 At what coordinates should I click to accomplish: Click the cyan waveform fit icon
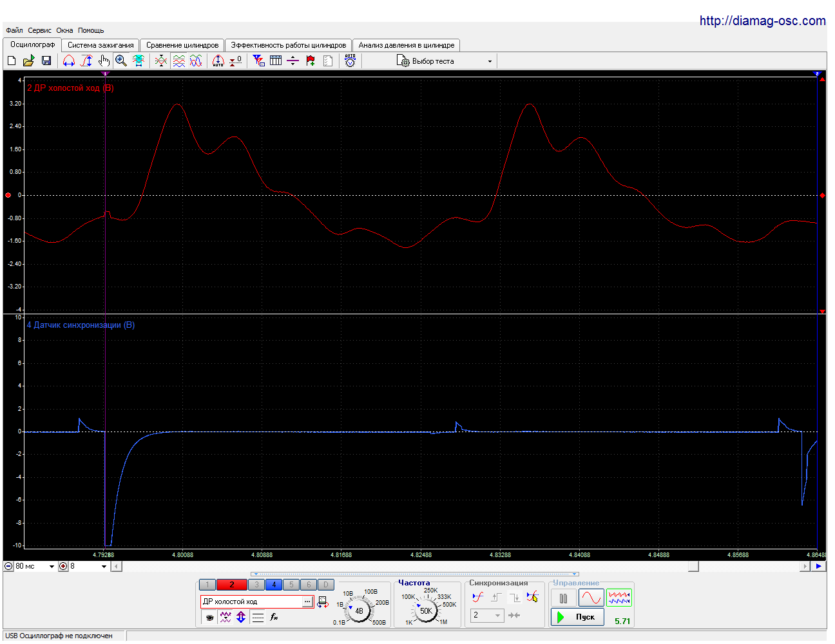[x=139, y=61]
